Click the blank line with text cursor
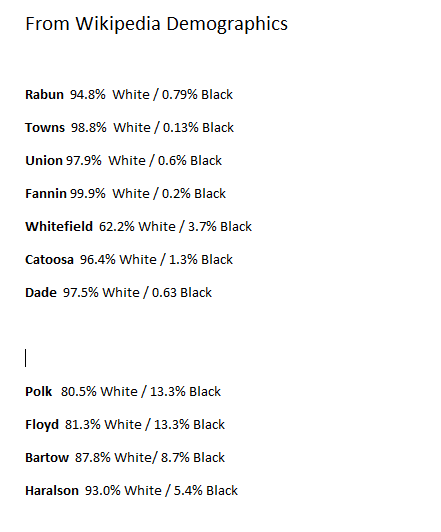The image size is (441, 532). pos(26,358)
